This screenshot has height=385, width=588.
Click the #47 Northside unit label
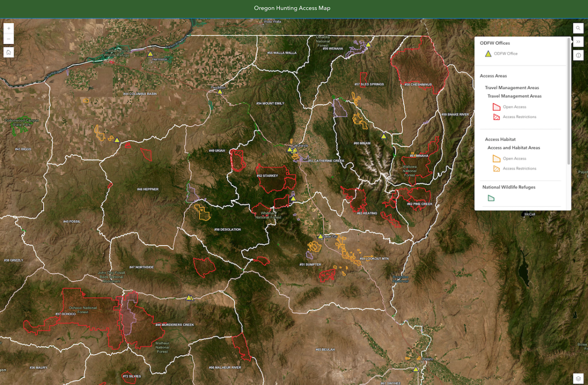141,267
